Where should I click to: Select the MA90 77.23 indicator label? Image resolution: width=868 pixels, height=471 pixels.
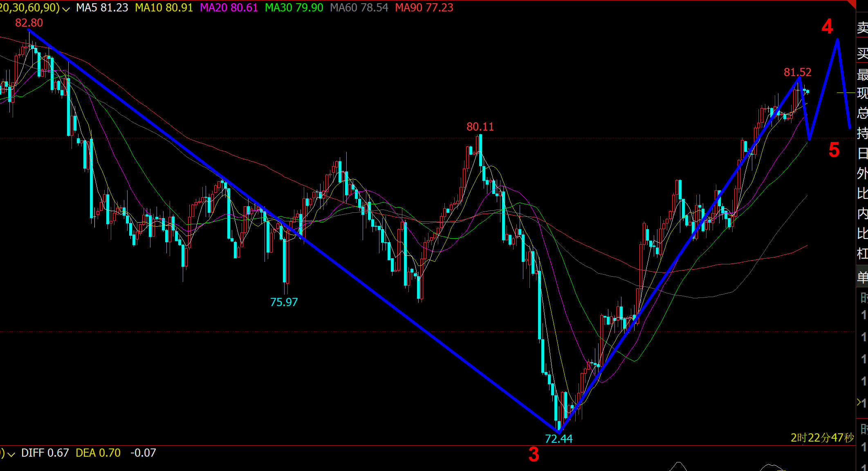[424, 8]
